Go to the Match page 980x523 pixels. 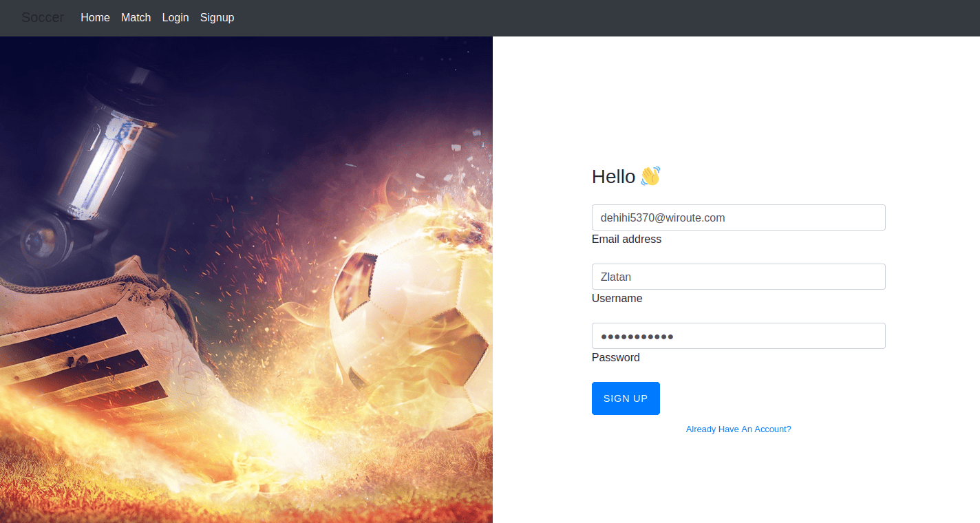(136, 18)
